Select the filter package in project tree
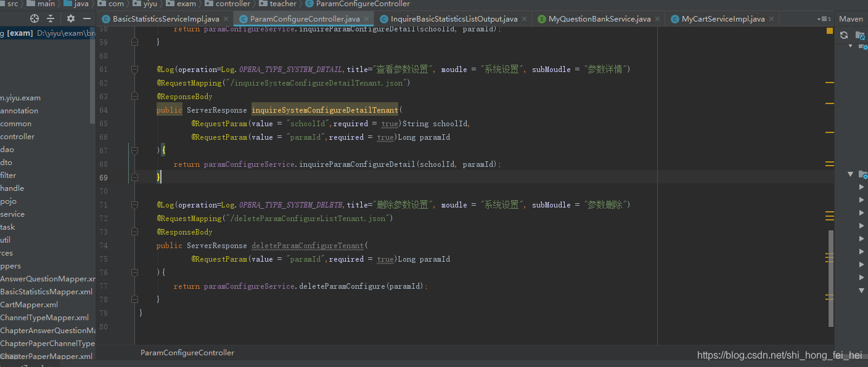 click(x=8, y=175)
